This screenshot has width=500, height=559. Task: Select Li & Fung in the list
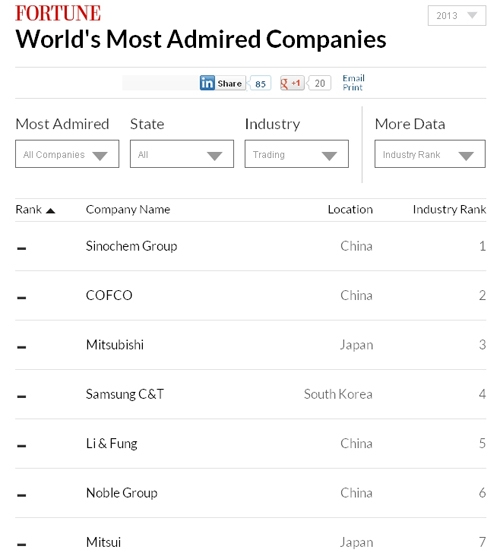112,443
